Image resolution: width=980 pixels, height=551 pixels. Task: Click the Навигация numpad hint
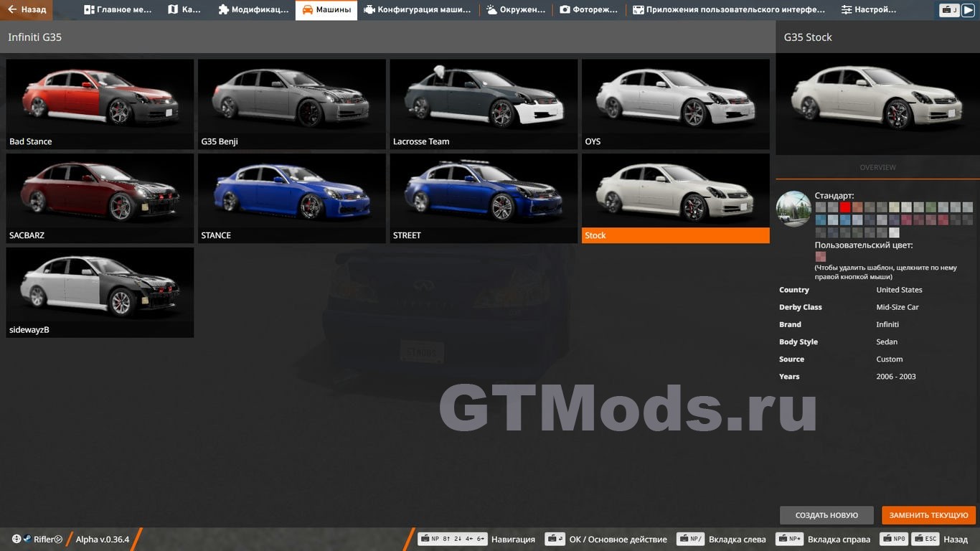pos(476,540)
